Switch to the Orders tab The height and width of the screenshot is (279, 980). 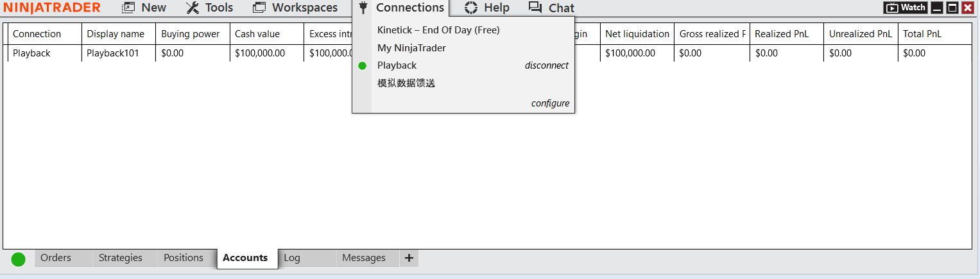[56, 258]
